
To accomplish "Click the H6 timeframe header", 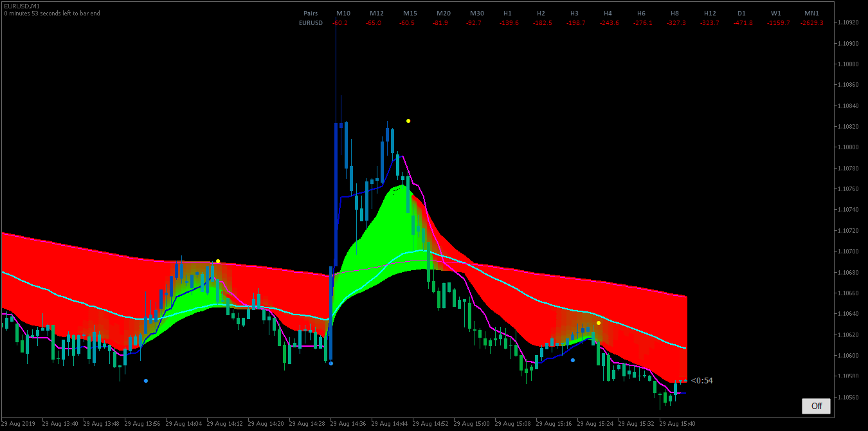I will 642,13.
